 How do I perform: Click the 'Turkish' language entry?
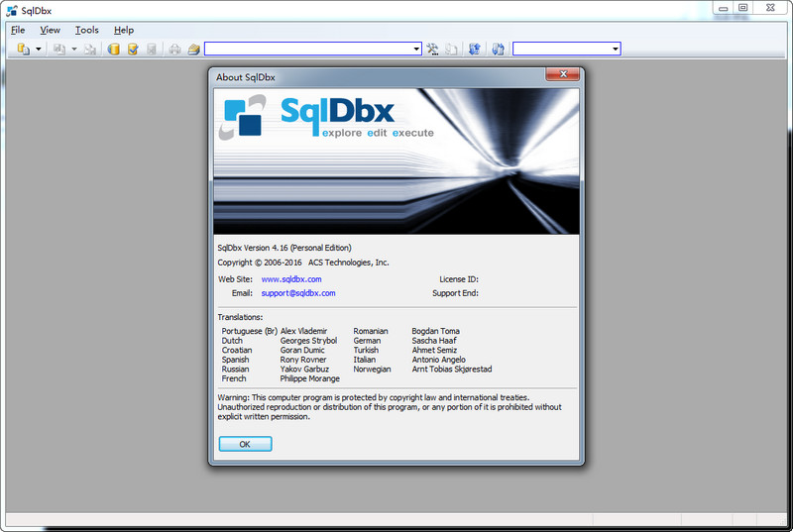click(366, 350)
